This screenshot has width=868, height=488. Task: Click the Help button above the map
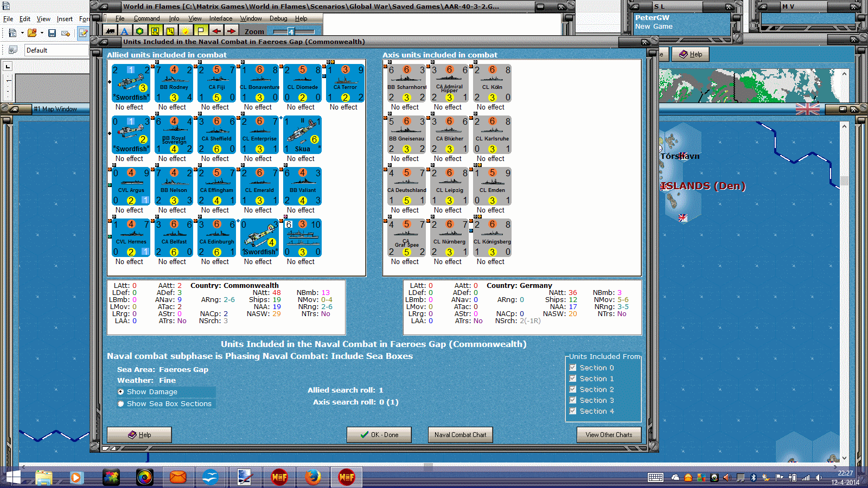(x=691, y=54)
